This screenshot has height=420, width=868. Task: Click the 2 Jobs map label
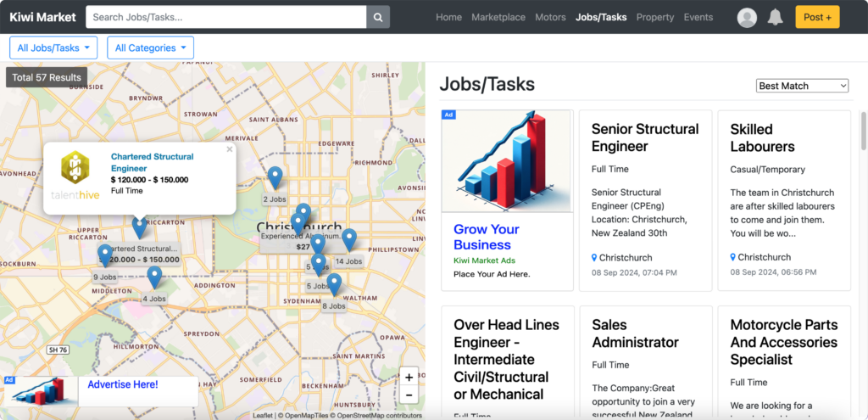click(274, 199)
